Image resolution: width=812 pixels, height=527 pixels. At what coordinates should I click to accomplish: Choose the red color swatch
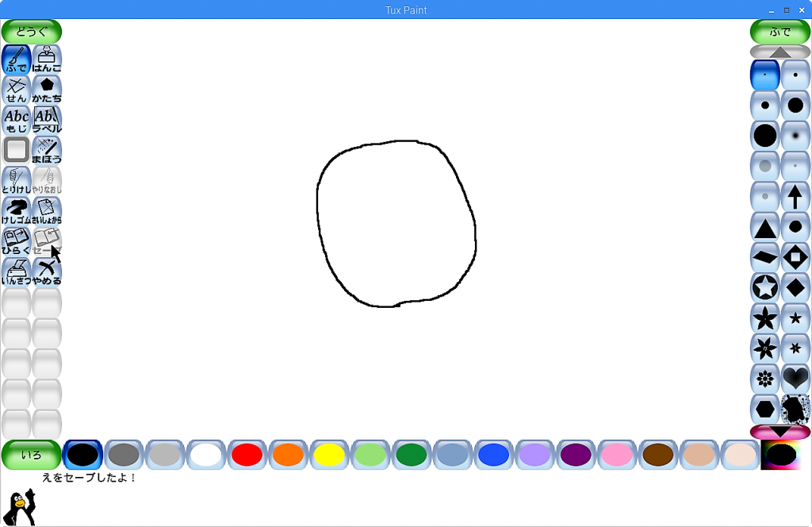pos(247,455)
